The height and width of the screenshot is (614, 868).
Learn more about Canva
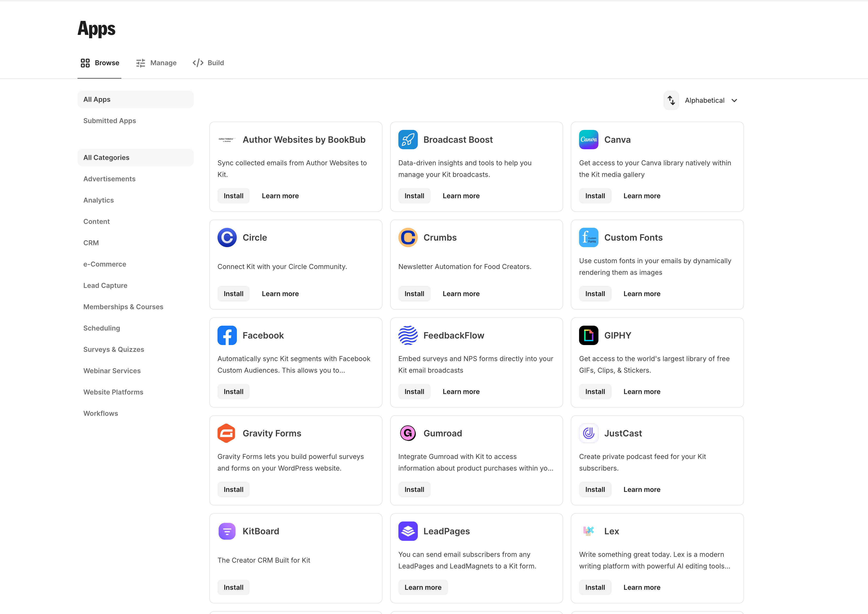642,196
